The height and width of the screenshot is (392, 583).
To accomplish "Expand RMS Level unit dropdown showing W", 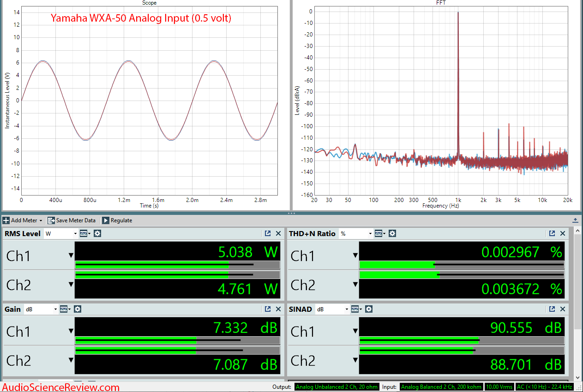I will click(x=61, y=234).
